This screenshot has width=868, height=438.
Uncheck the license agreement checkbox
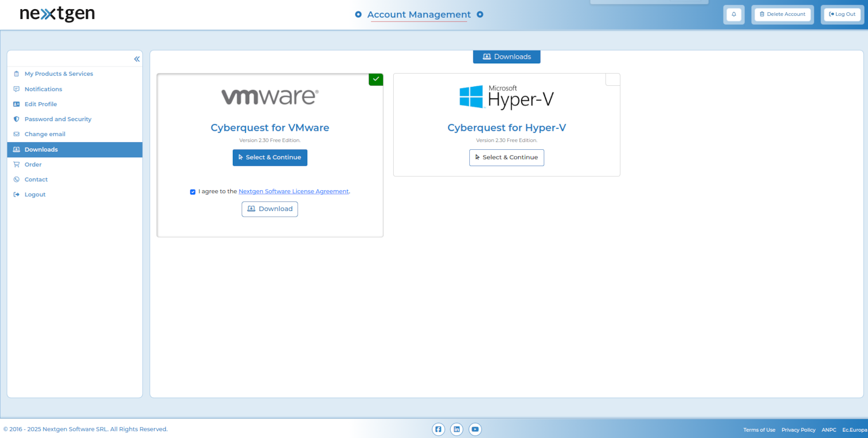point(192,192)
